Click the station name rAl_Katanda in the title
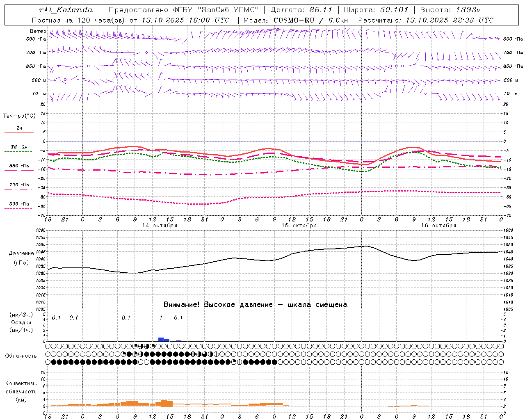The image size is (525, 420). (x=66, y=10)
